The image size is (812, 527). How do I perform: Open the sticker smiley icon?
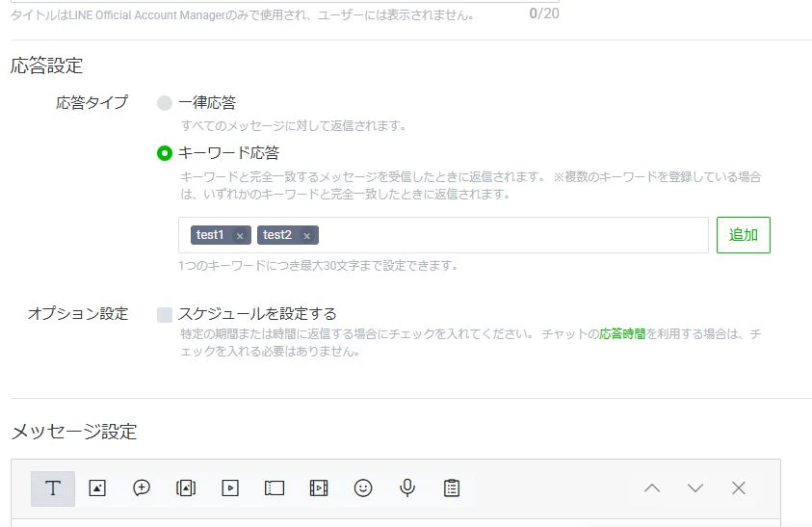tap(363, 488)
